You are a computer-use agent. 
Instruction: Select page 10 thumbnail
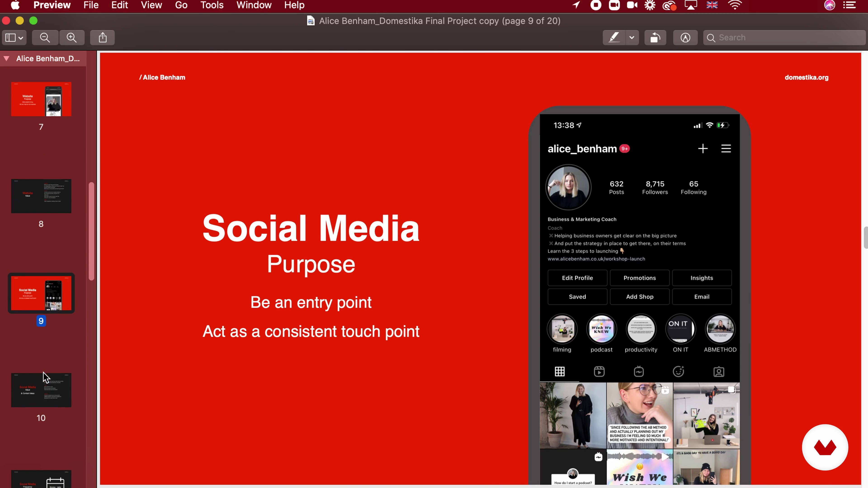pos(41,390)
